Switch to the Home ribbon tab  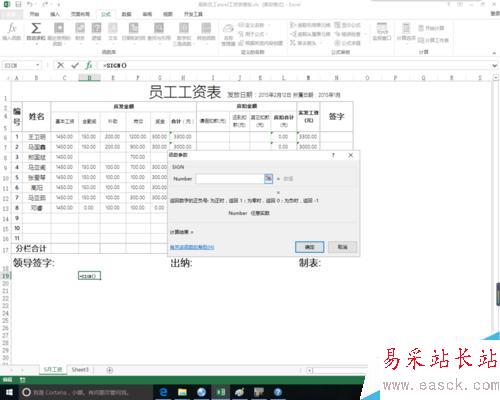pos(34,14)
